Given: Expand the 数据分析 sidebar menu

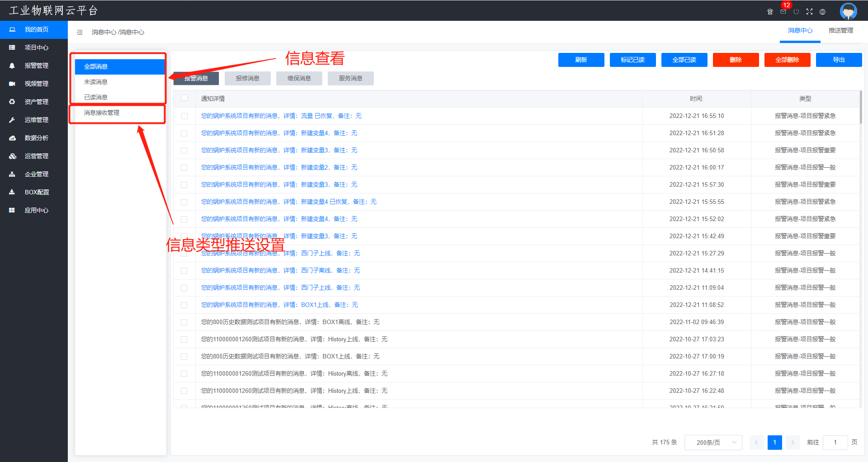Looking at the screenshot, I should [36, 138].
